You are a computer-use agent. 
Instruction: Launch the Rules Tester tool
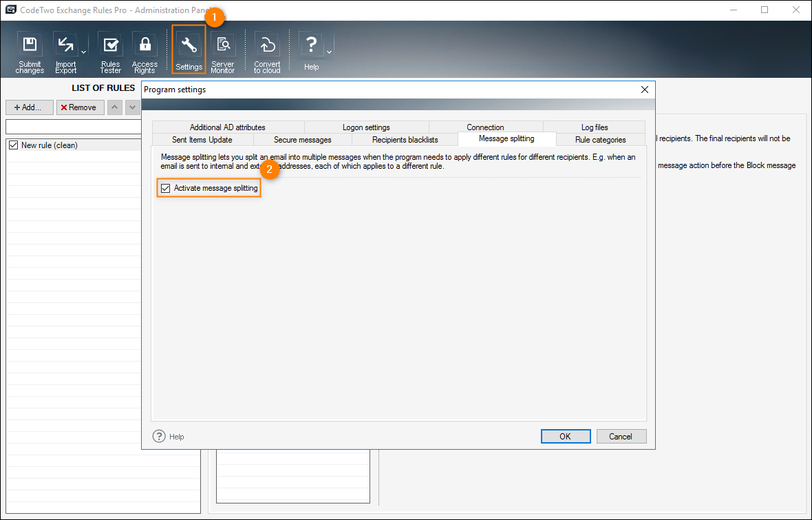pos(110,52)
